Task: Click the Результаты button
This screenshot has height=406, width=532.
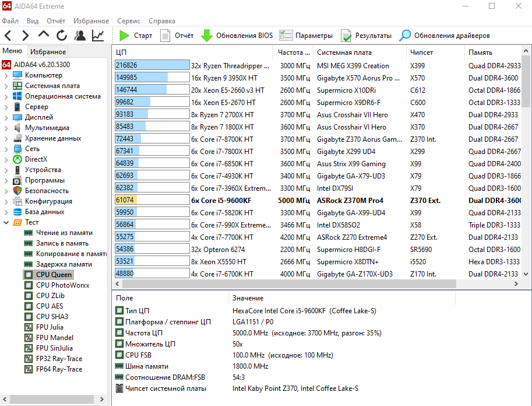Action: 366,36
